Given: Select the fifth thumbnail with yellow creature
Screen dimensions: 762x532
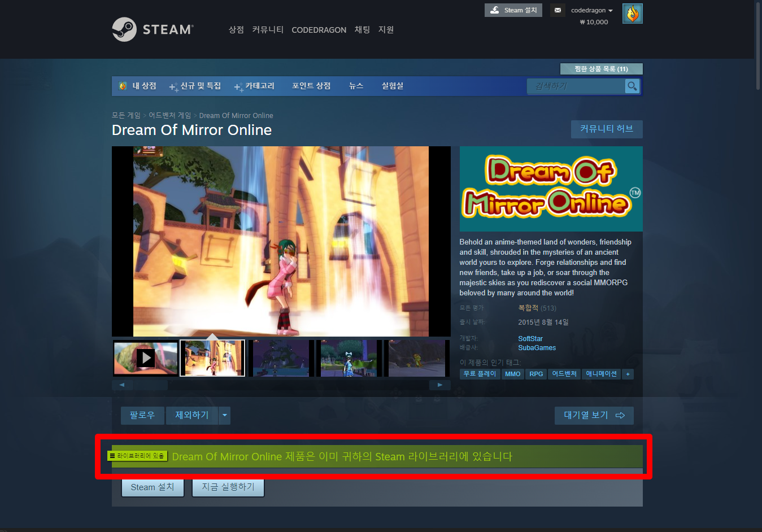Looking at the screenshot, I should [417, 358].
